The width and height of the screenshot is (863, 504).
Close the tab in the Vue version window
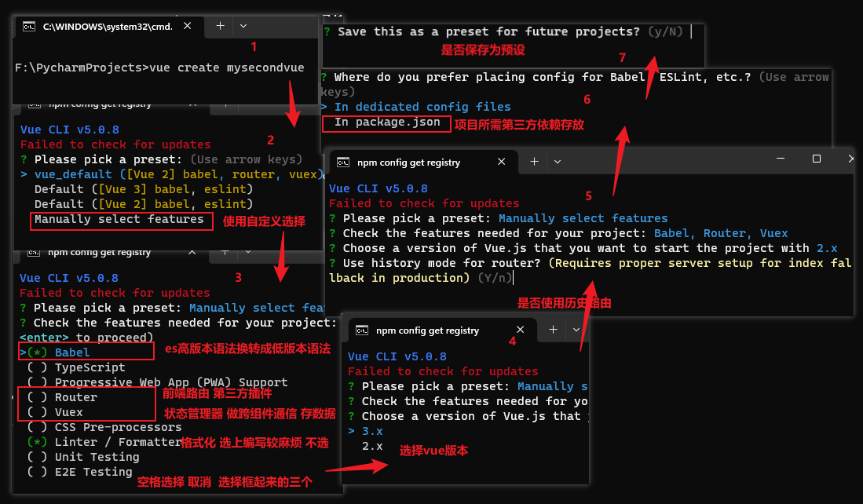pyautogui.click(x=520, y=330)
